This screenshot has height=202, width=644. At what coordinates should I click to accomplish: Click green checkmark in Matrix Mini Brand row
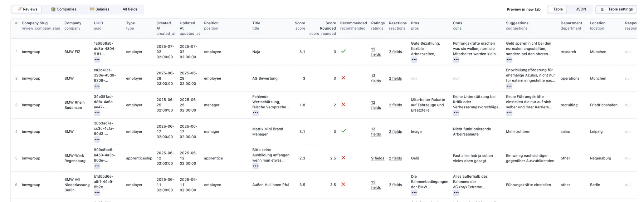pyautogui.click(x=343, y=131)
